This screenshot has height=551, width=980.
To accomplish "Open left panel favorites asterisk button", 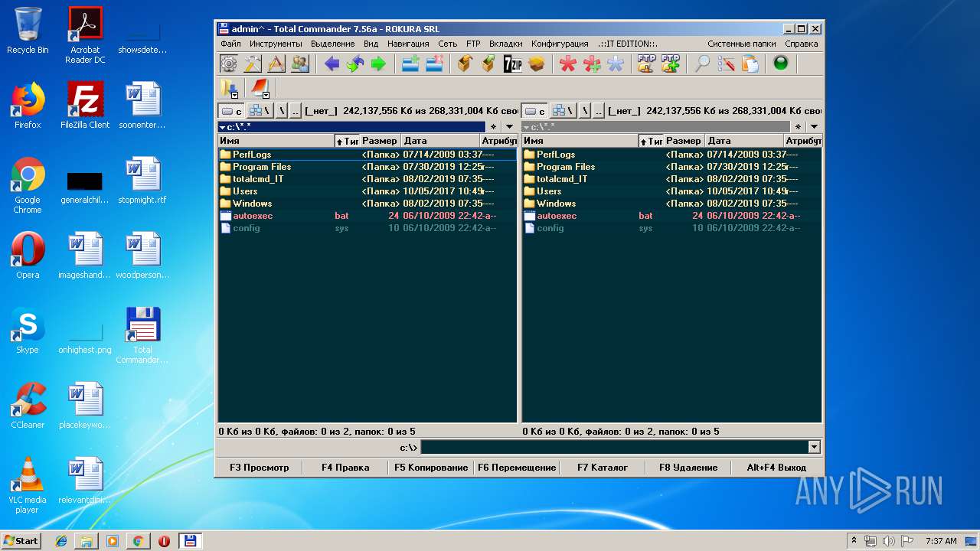I will tap(494, 127).
